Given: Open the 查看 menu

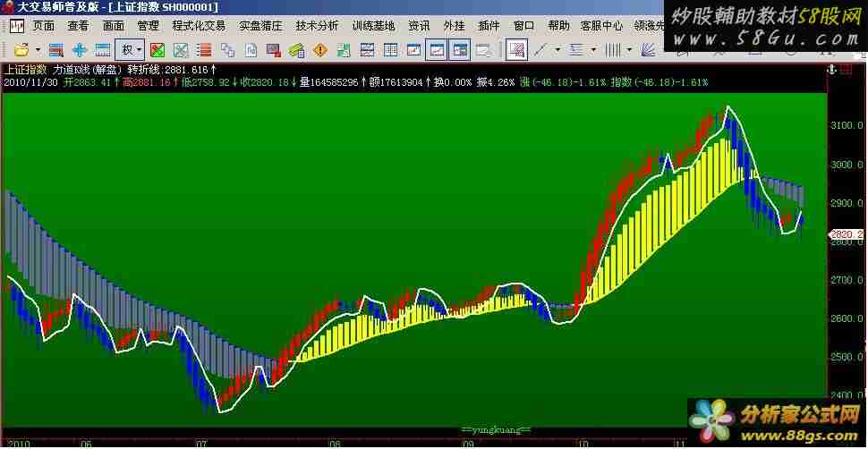Looking at the screenshot, I should (78, 26).
